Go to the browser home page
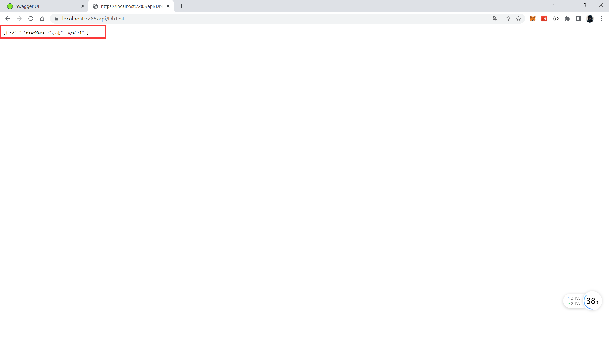The width and height of the screenshot is (609, 364). pos(42,18)
